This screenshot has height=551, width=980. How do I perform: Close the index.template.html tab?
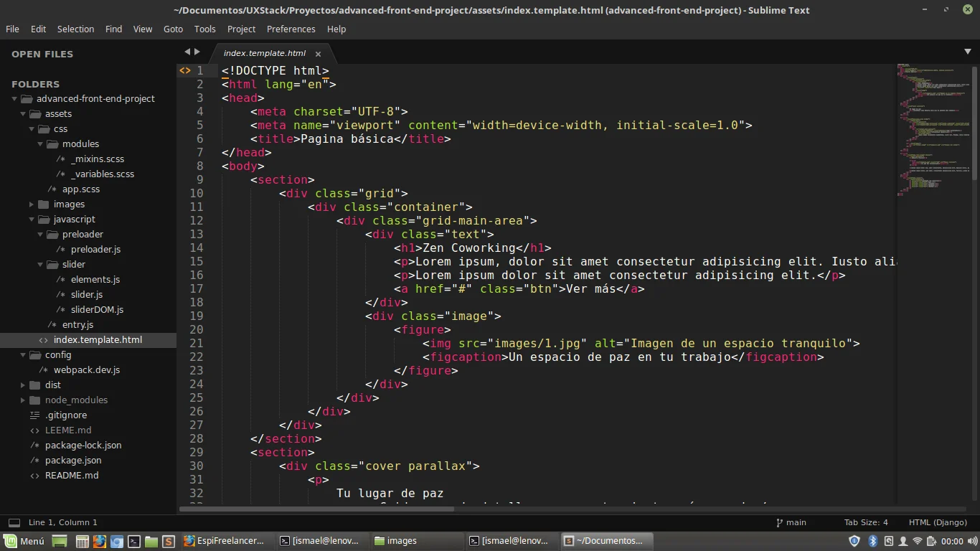[318, 54]
